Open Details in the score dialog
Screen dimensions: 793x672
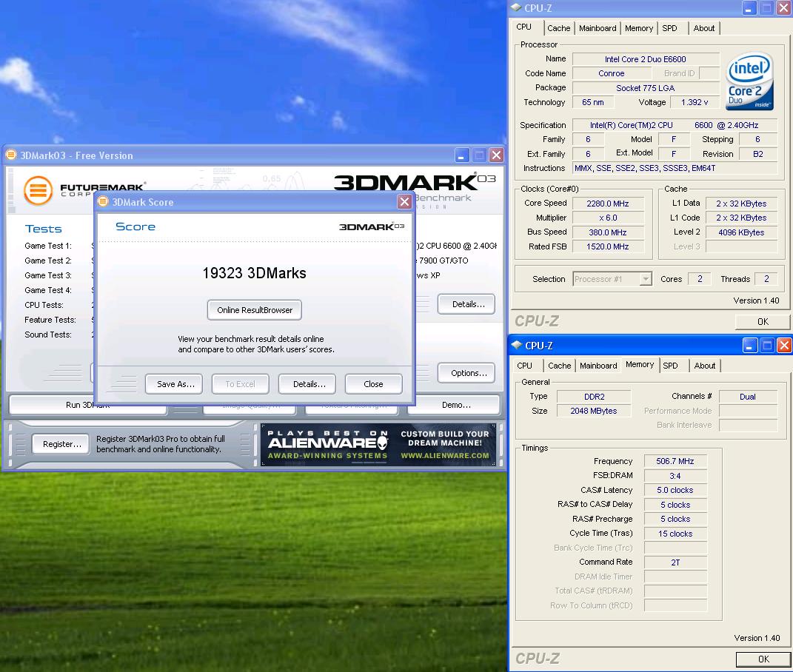coord(307,384)
